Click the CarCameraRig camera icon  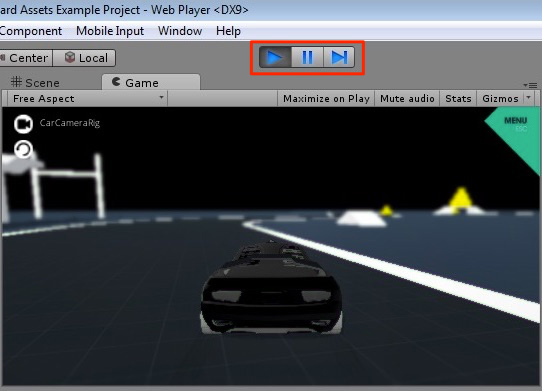point(24,124)
